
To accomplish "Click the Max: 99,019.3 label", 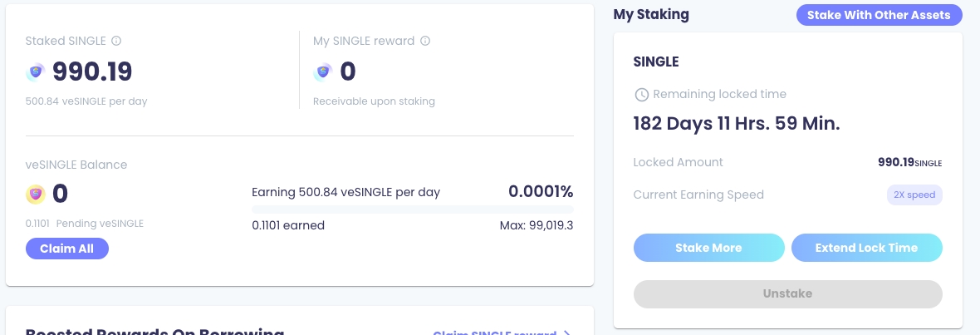I will 538,225.
